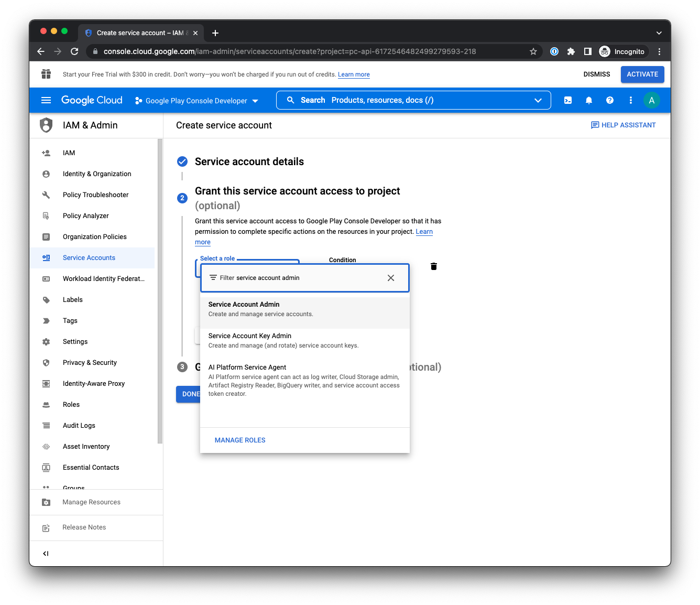Open Service Accounts in sidebar
This screenshot has height=605, width=700.
92,258
